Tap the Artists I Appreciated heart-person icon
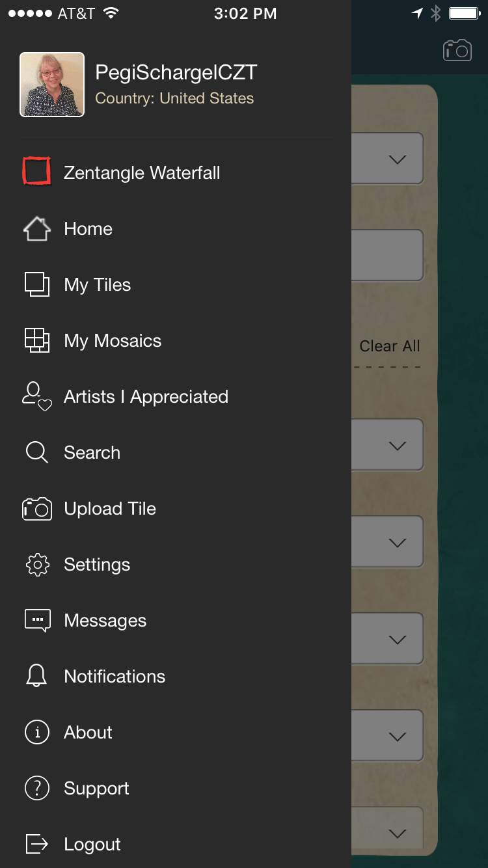This screenshot has width=488, height=868. click(x=36, y=397)
